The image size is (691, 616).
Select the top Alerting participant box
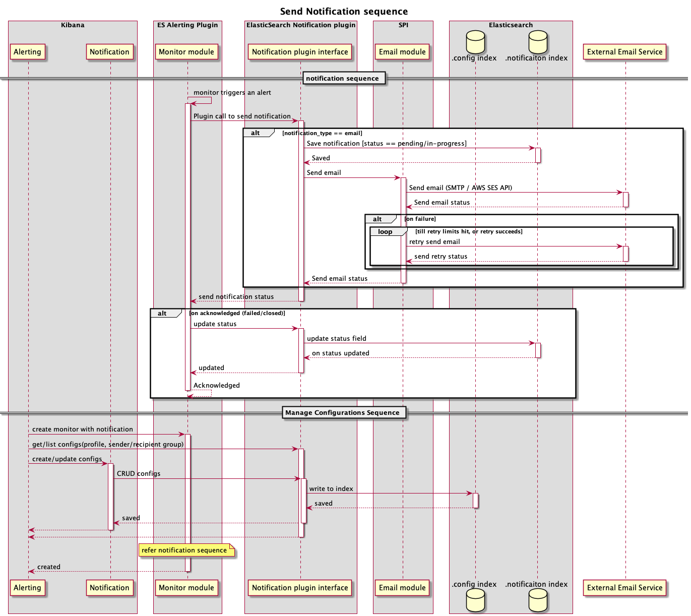[28, 52]
